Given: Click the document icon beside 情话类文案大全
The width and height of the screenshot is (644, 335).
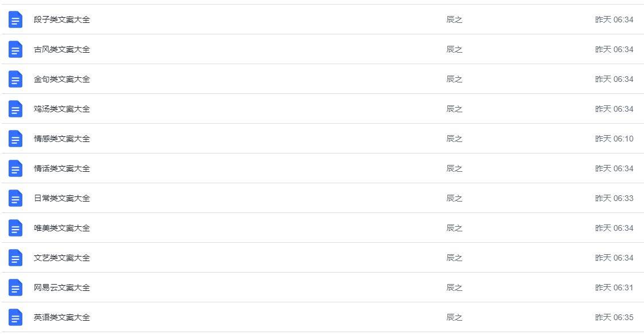Looking at the screenshot, I should click(x=15, y=168).
